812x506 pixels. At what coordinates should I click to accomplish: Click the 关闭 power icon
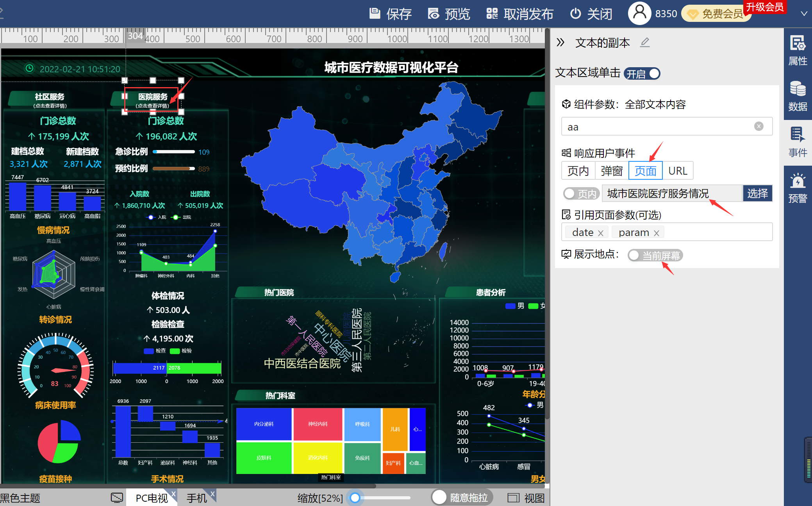click(575, 14)
